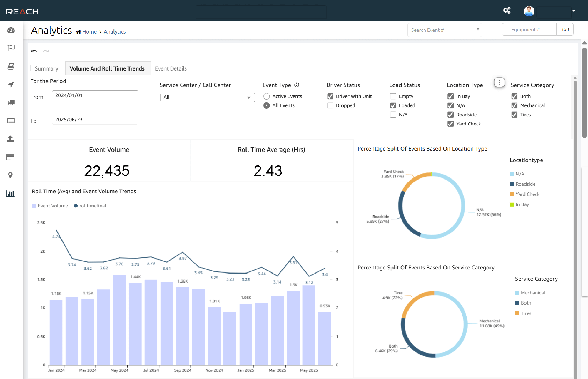Screen dimensions: 588x379
Task: Open the upload icon in the sidebar
Action: pyautogui.click(x=11, y=139)
